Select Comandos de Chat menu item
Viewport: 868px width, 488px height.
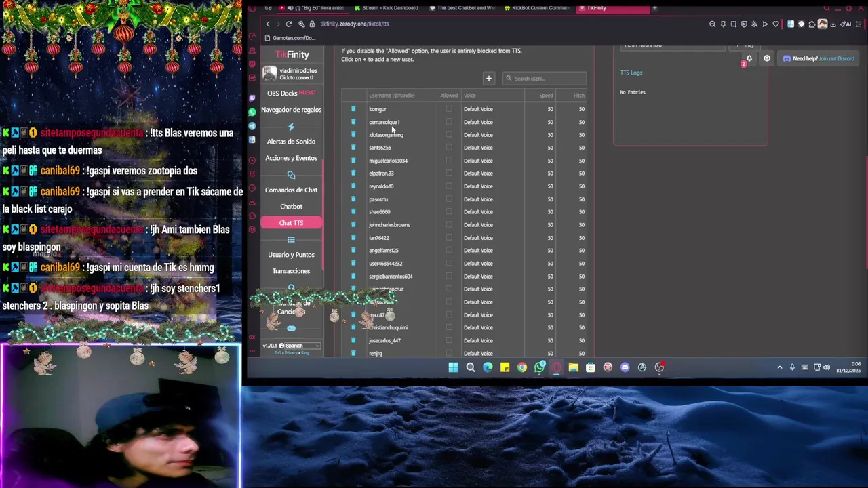coord(291,190)
